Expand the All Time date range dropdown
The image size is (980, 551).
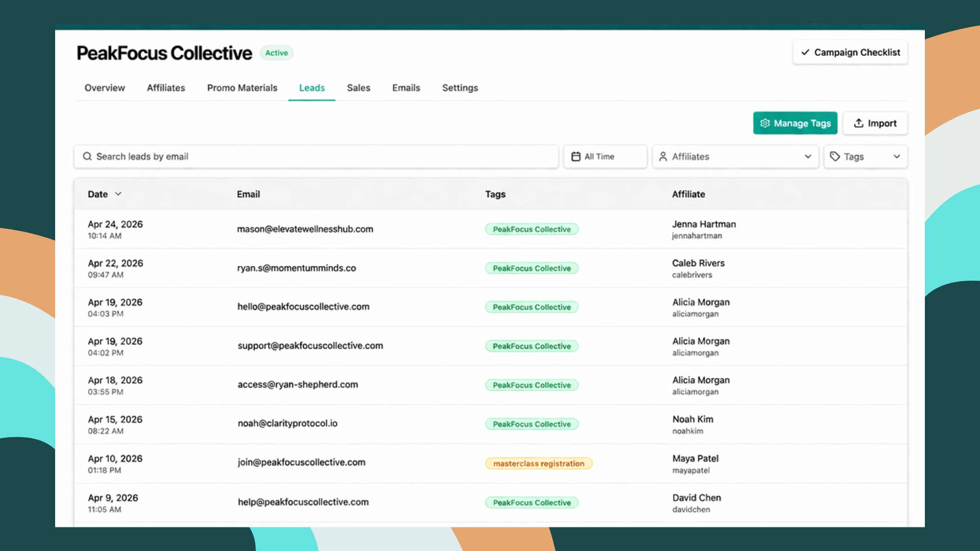click(x=605, y=156)
